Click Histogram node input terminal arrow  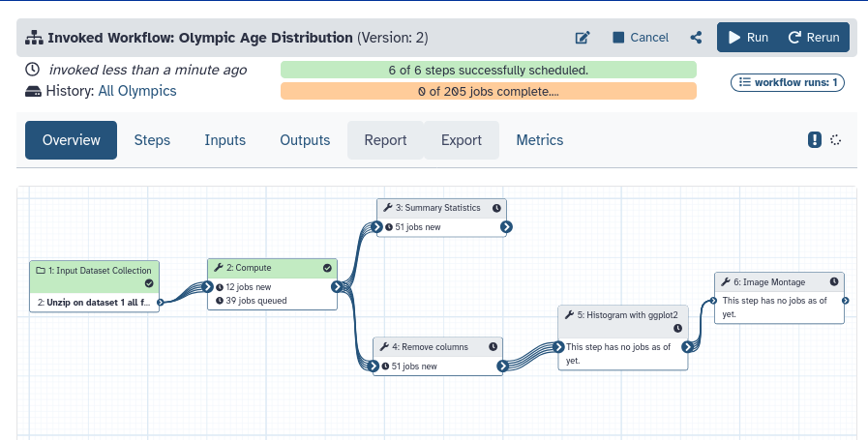coord(558,347)
